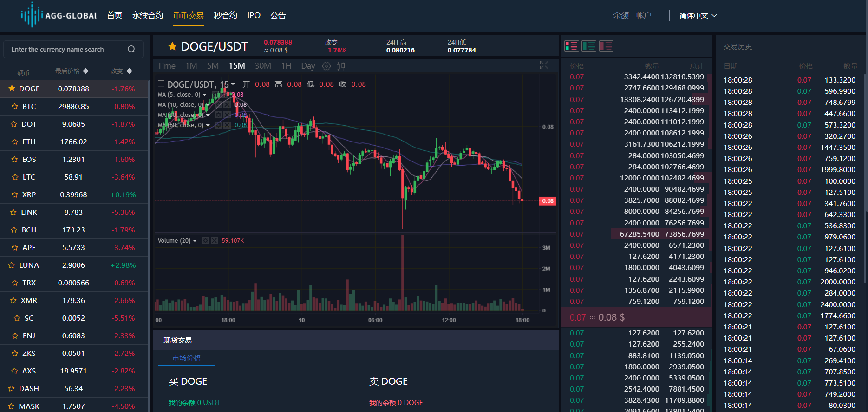Expand MA (5, close, 0) indicator dropdown

pos(205,95)
